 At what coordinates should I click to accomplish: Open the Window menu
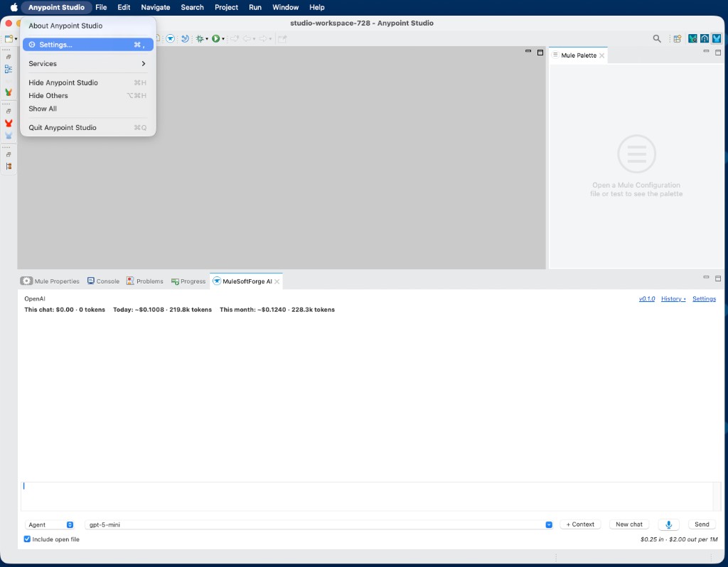tap(285, 7)
